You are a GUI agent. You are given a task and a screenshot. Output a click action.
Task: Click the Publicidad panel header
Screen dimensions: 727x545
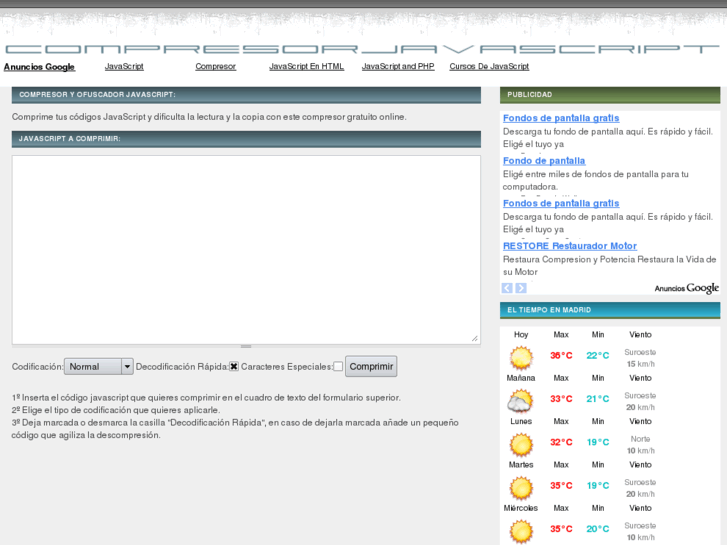(610, 95)
